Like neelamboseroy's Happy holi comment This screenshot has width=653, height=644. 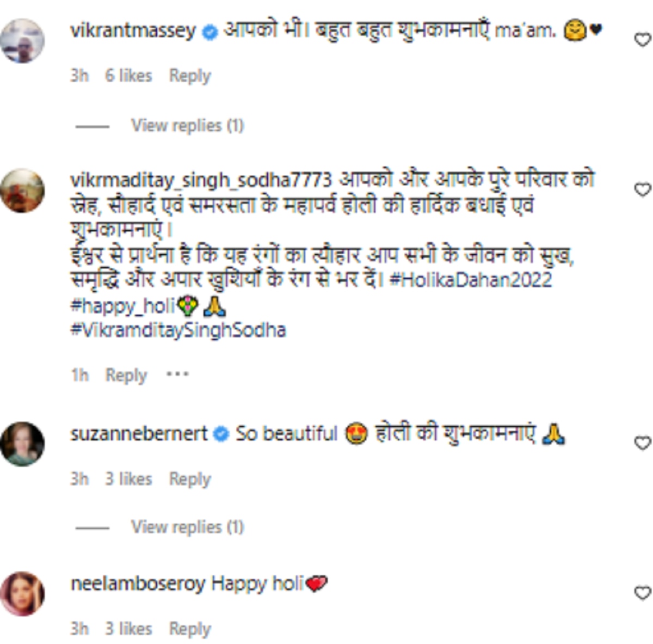point(643,593)
